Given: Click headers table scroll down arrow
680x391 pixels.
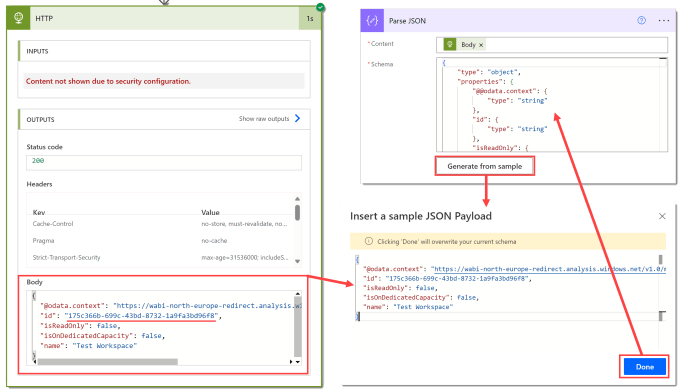Looking at the screenshot, I should [x=298, y=261].
